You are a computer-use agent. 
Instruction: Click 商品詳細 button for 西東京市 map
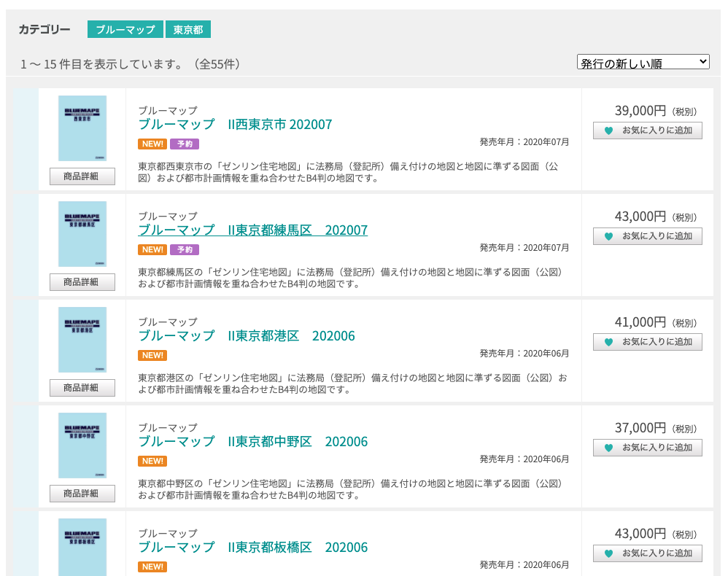click(x=82, y=176)
